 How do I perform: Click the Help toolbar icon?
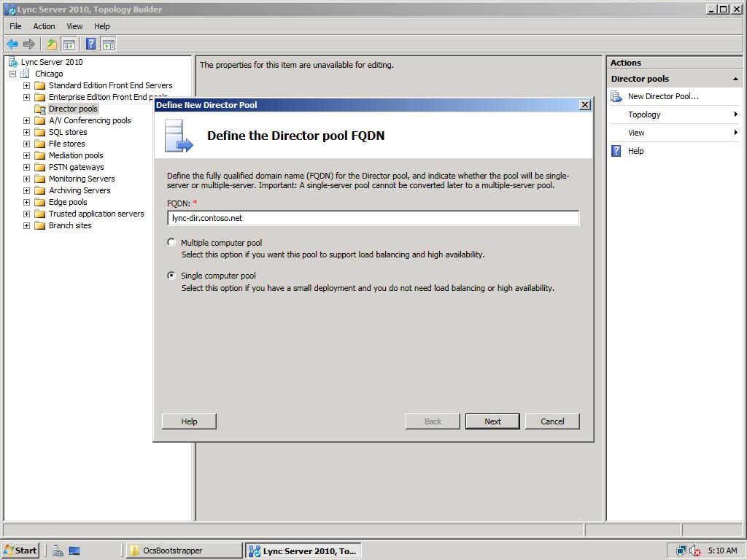[89, 44]
